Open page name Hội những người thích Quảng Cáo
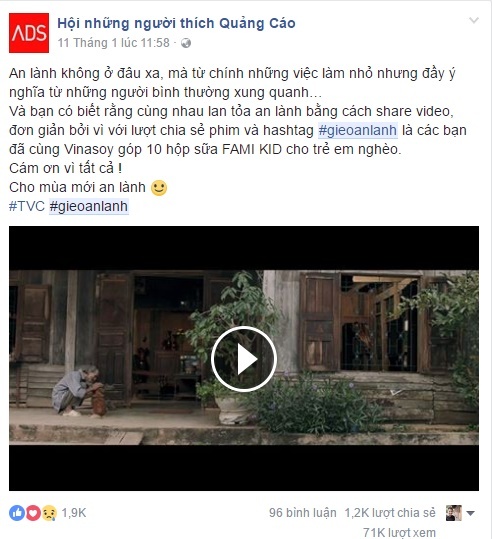 [176, 23]
